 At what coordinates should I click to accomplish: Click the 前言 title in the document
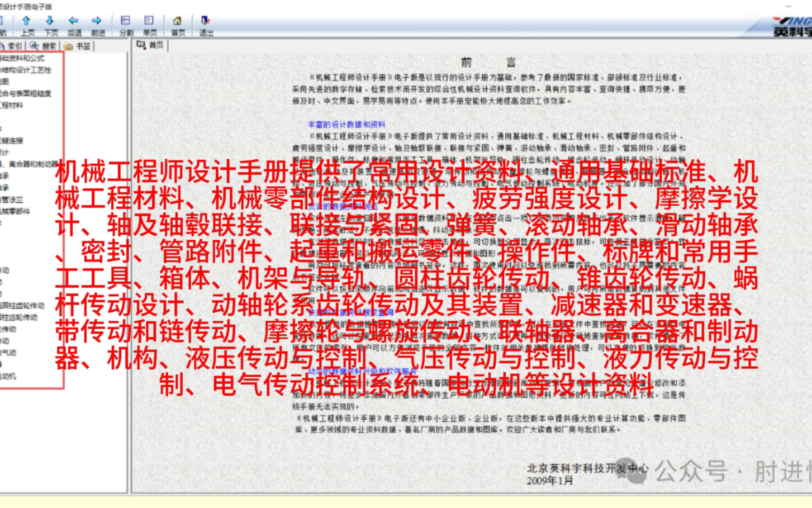488,62
